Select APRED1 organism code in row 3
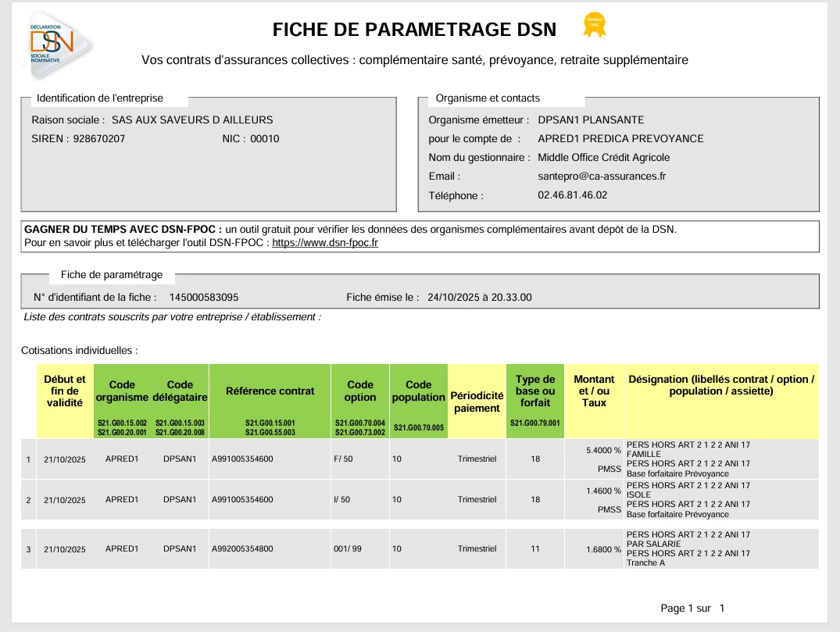This screenshot has height=632, width=840. [122, 549]
